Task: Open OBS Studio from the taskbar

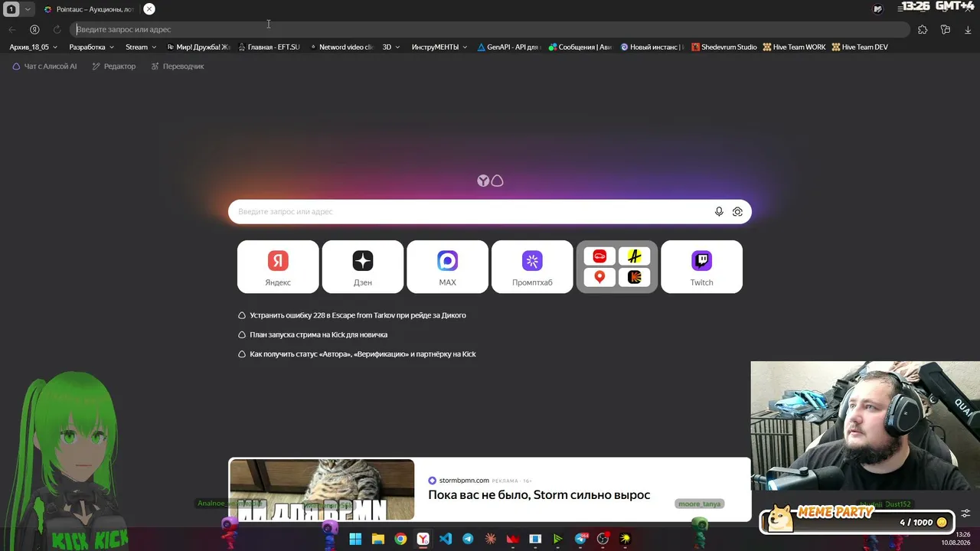Action: click(603, 540)
